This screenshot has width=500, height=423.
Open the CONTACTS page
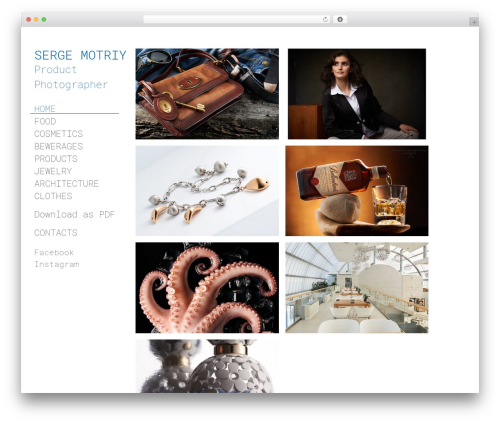click(x=56, y=233)
